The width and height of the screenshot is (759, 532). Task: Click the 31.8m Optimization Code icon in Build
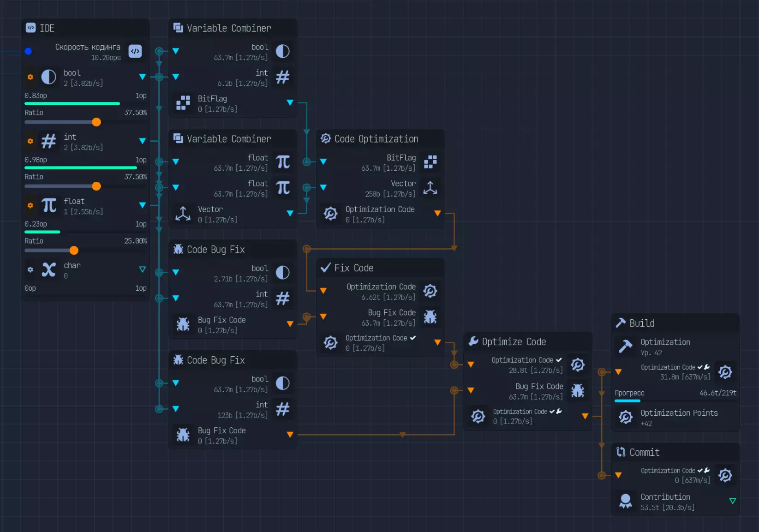coord(725,372)
